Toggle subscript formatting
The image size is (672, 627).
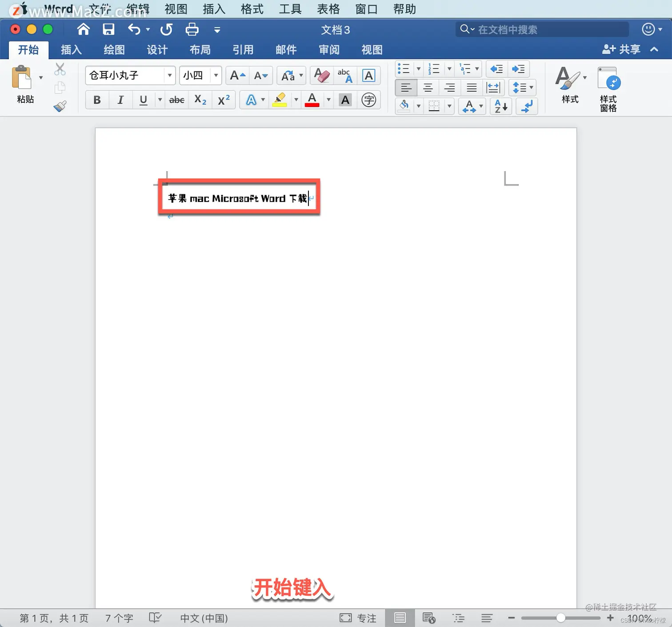click(200, 100)
